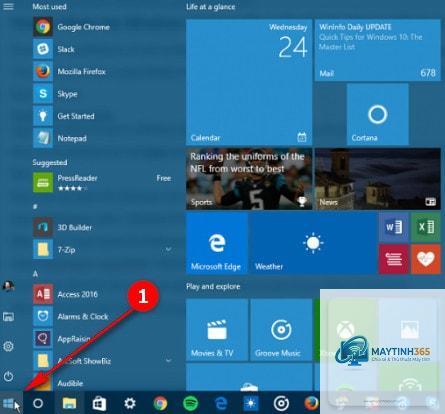Expand the ShowBiz folder chevron

(x=169, y=360)
